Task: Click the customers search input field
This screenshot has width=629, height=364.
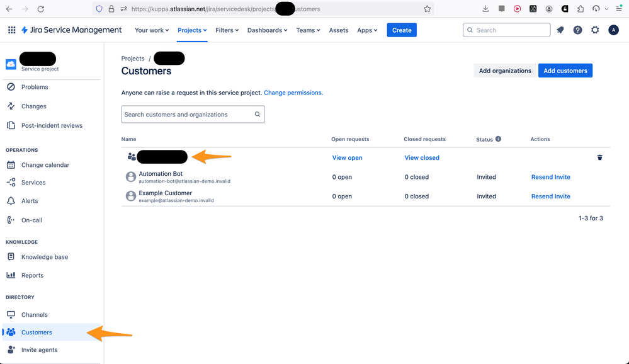Action: click(x=189, y=114)
